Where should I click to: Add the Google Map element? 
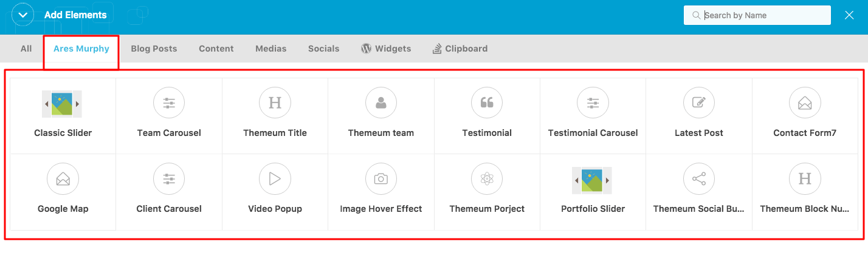click(63, 192)
